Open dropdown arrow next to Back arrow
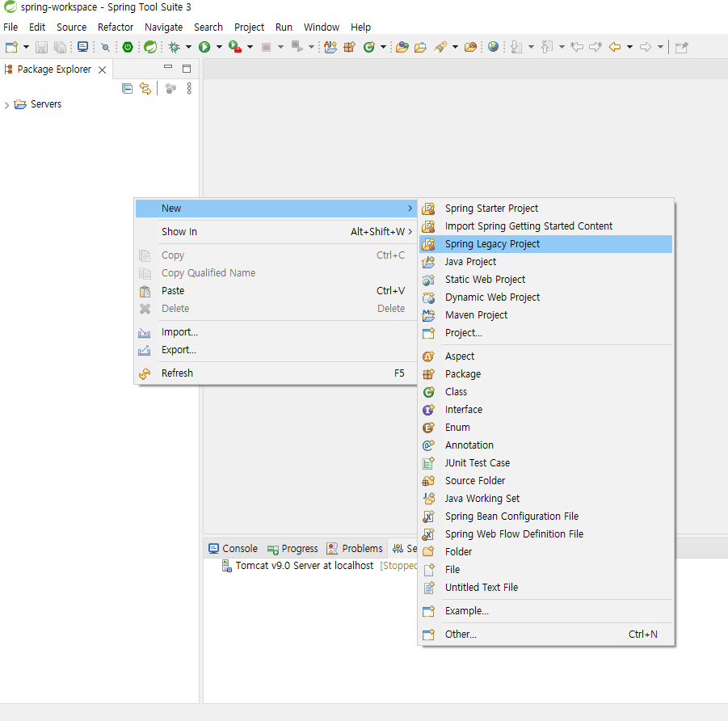The height and width of the screenshot is (721, 728). pyautogui.click(x=629, y=47)
